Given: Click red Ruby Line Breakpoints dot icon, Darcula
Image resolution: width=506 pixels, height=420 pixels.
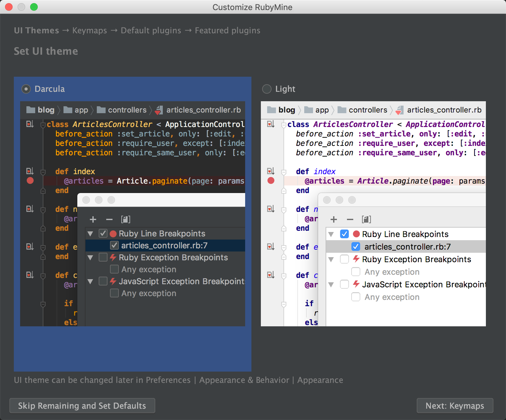Looking at the screenshot, I should (113, 234).
